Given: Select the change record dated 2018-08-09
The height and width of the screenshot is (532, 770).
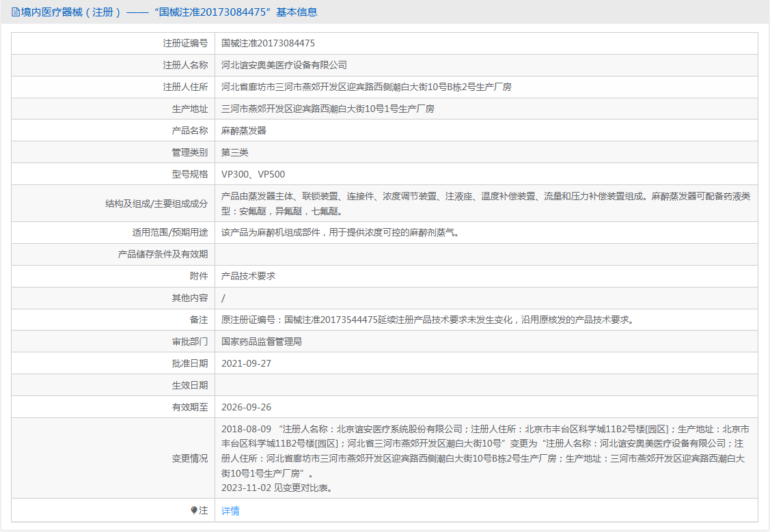Looking at the screenshot, I should point(486,451).
